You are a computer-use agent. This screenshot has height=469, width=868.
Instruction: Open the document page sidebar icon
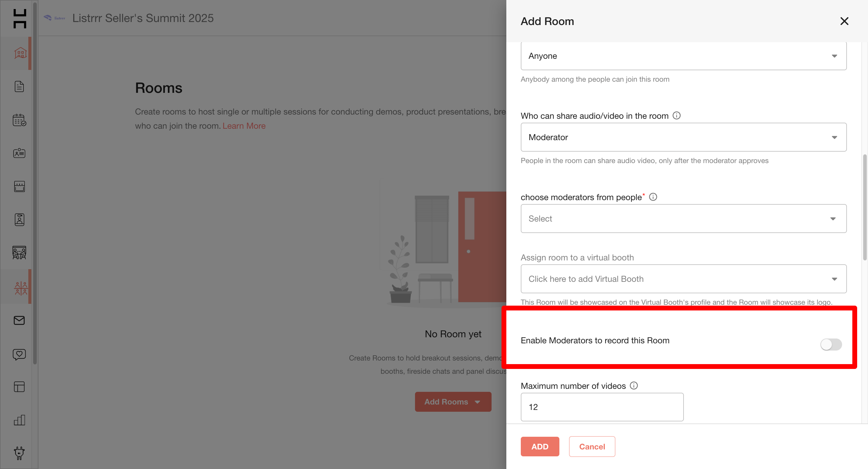[x=19, y=87]
